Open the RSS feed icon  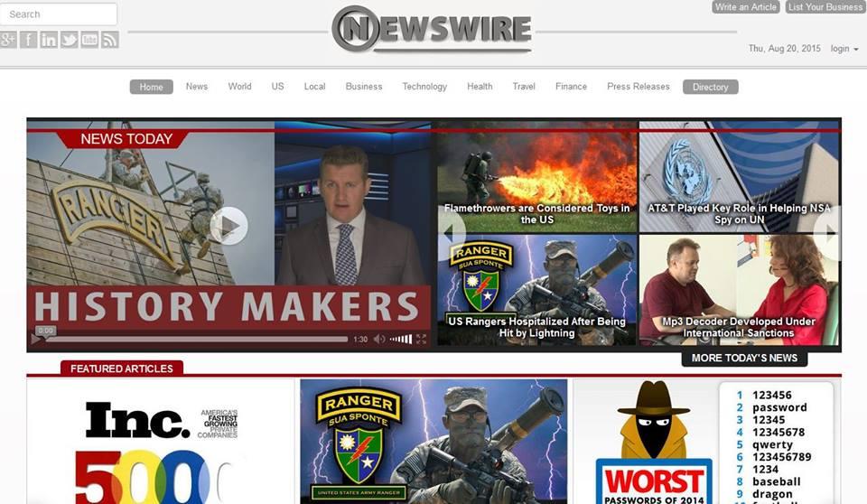110,39
